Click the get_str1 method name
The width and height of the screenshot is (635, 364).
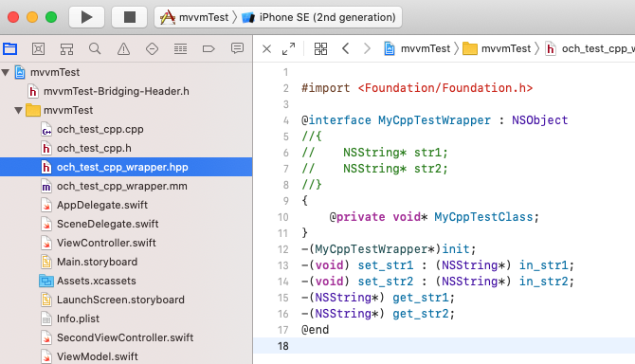coord(421,298)
